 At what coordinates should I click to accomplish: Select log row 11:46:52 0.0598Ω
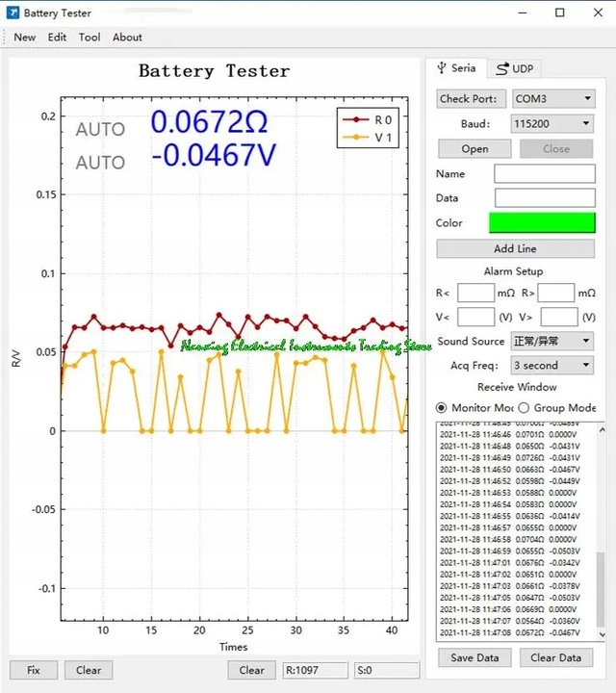[x=510, y=481]
